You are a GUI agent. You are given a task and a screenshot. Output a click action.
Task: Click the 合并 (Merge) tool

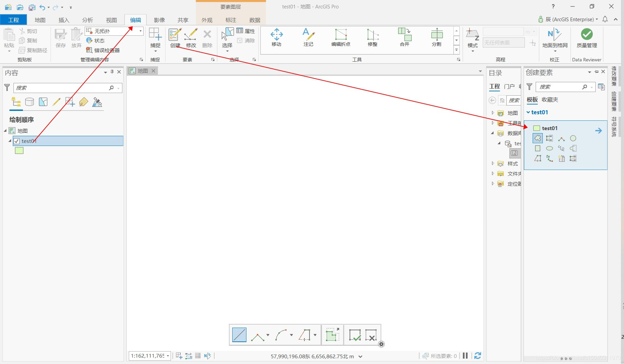click(x=405, y=38)
